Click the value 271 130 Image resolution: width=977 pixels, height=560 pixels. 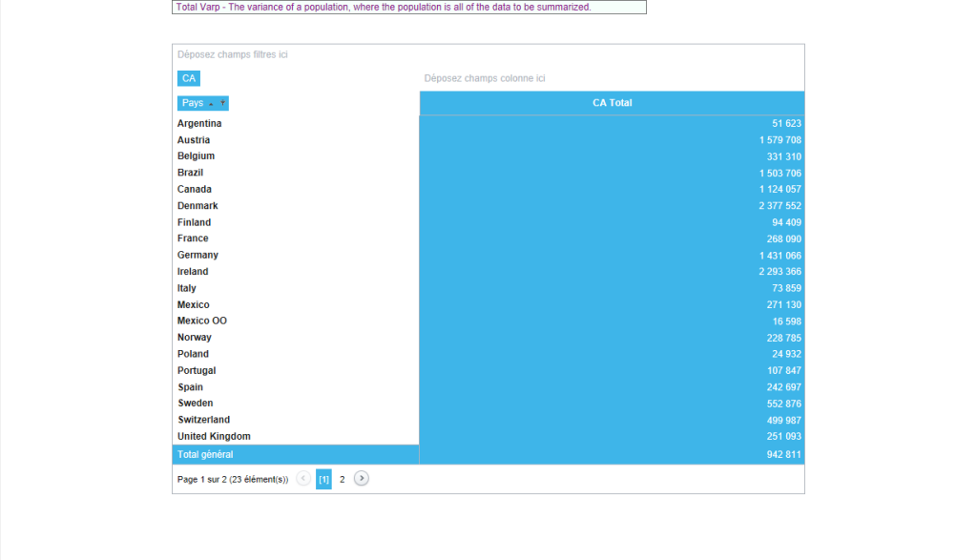pyautogui.click(x=784, y=304)
